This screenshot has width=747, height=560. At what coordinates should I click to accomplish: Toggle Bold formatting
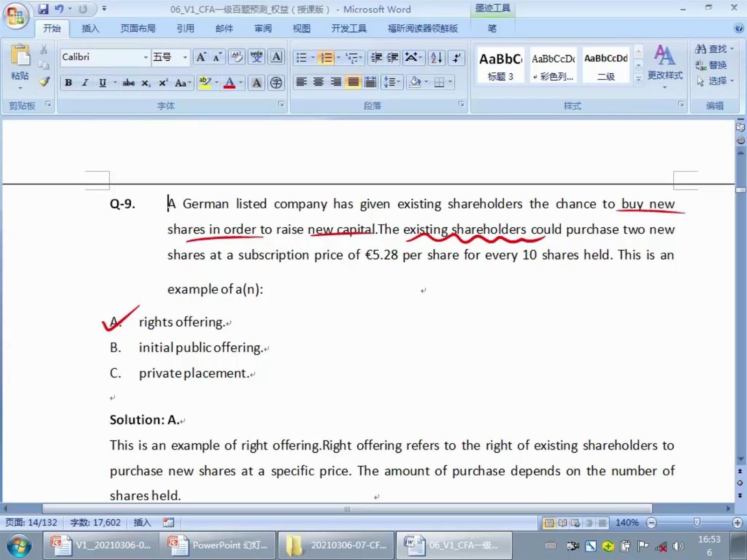tap(68, 83)
